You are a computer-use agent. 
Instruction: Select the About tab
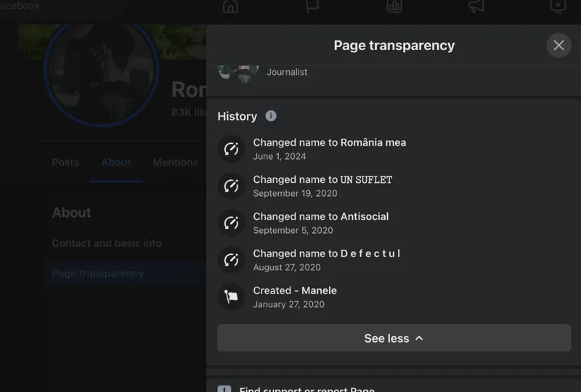pyautogui.click(x=116, y=163)
